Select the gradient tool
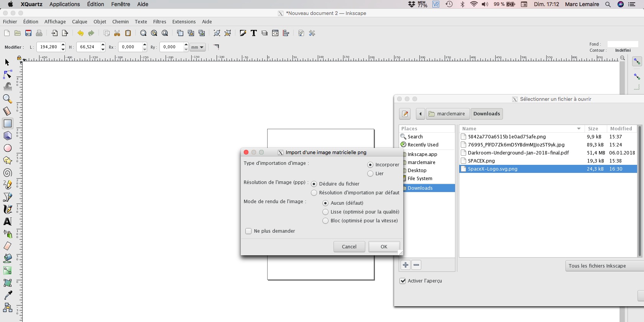 (7, 271)
